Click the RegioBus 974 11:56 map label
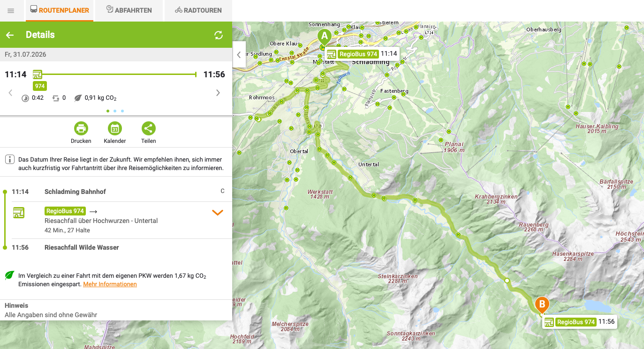Image resolution: width=644 pixels, height=349 pixels. [579, 322]
